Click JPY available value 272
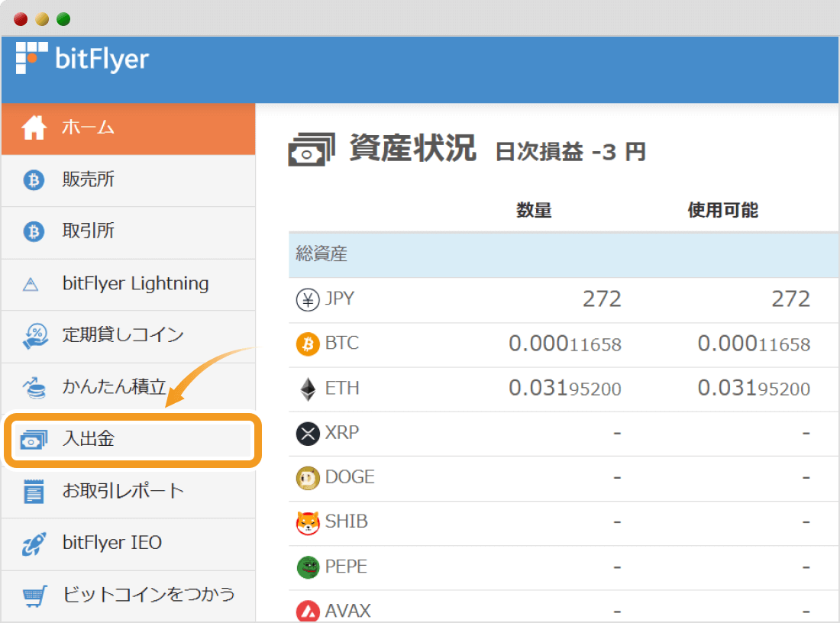The image size is (840, 623). pyautogui.click(x=790, y=299)
